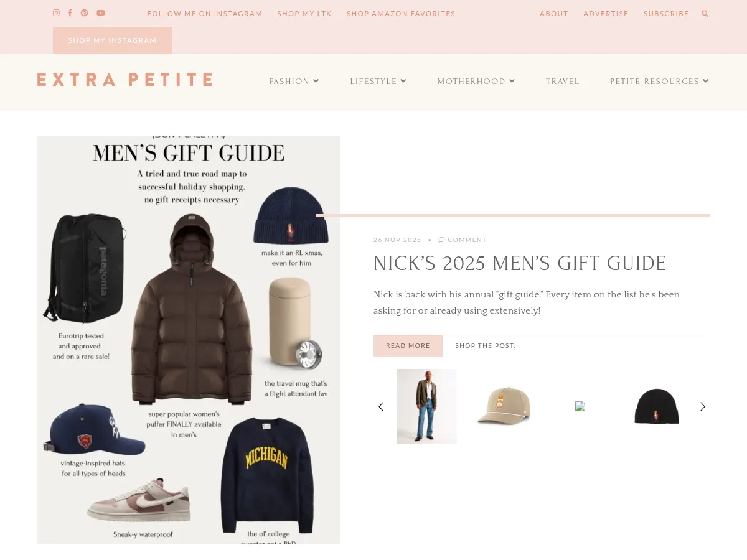Open the Facebook social icon
The height and width of the screenshot is (560, 747).
coord(70,13)
